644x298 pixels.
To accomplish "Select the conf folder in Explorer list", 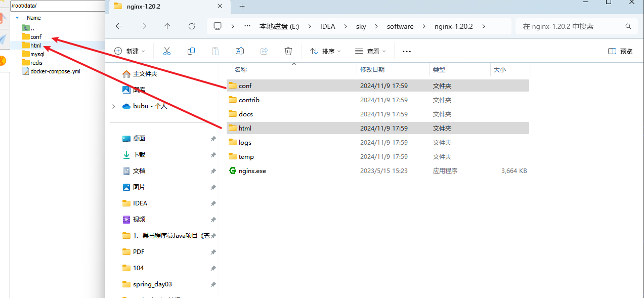I will (x=378, y=86).
